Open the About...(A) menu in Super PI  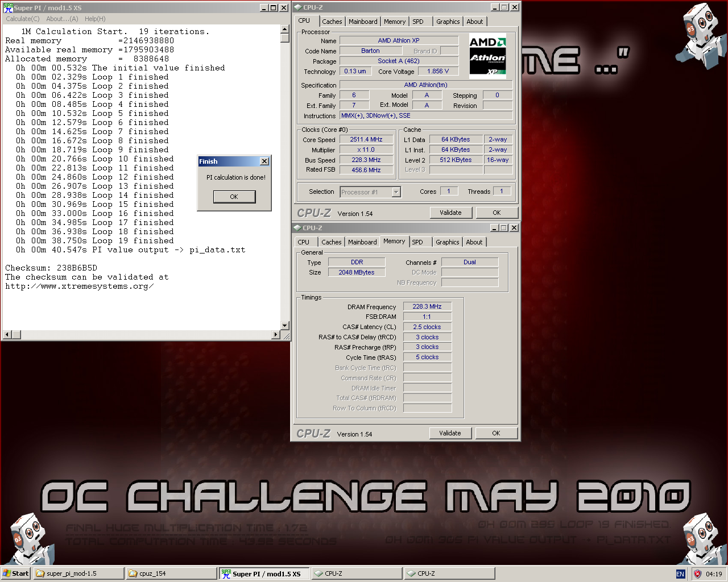click(62, 19)
